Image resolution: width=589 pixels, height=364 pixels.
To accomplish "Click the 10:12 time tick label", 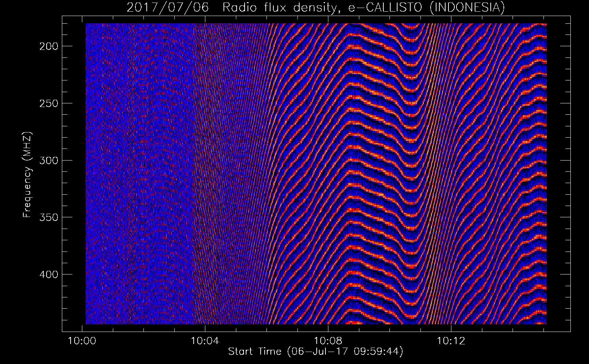I will (451, 341).
